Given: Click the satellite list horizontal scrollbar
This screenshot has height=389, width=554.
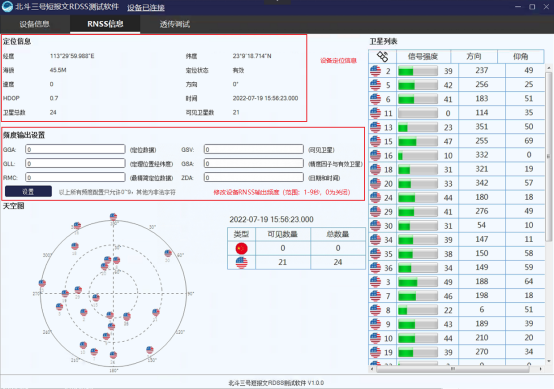Looking at the screenshot, I should point(453,369).
